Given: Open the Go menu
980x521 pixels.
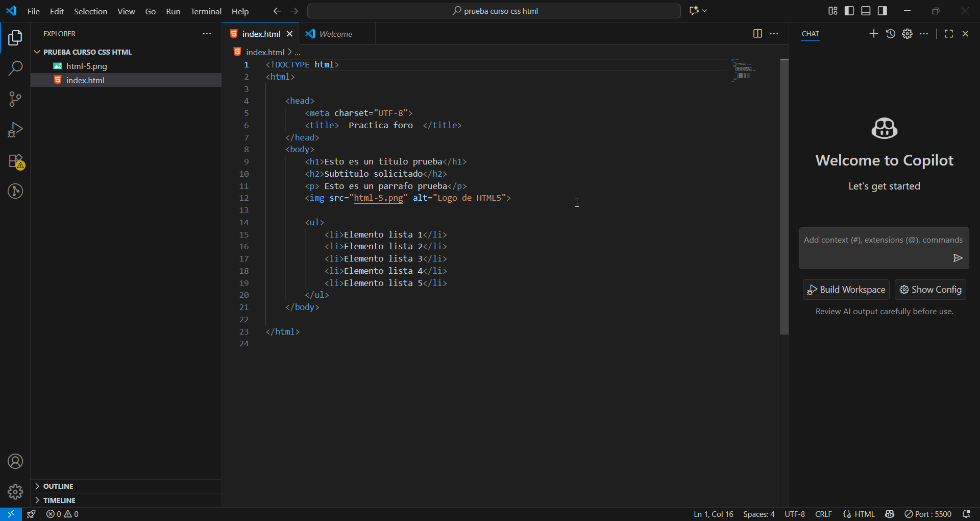Looking at the screenshot, I should [150, 11].
